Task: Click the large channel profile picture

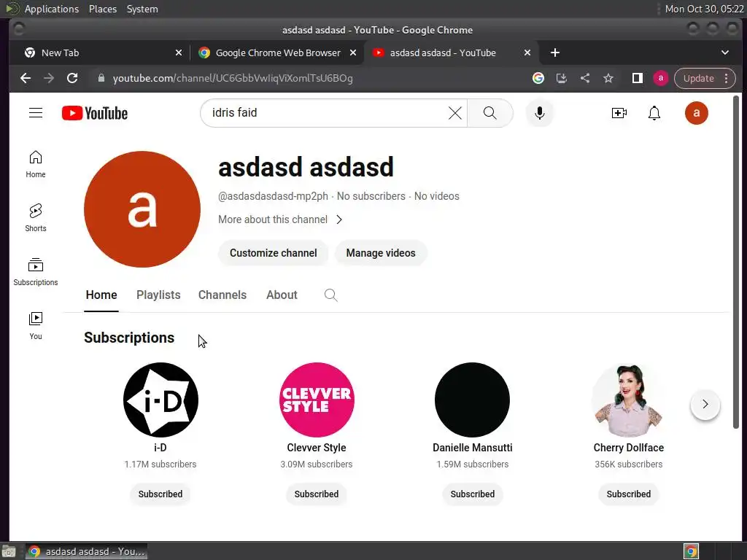Action: coord(142,209)
